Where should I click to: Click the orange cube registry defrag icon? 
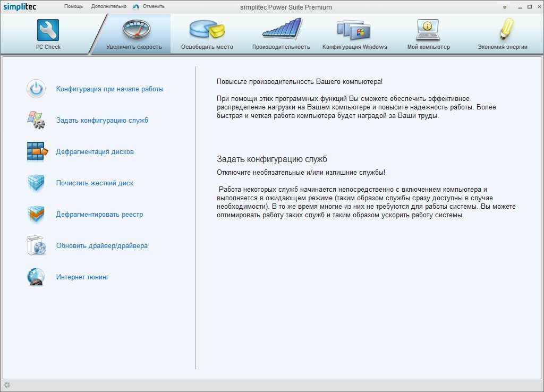36,215
